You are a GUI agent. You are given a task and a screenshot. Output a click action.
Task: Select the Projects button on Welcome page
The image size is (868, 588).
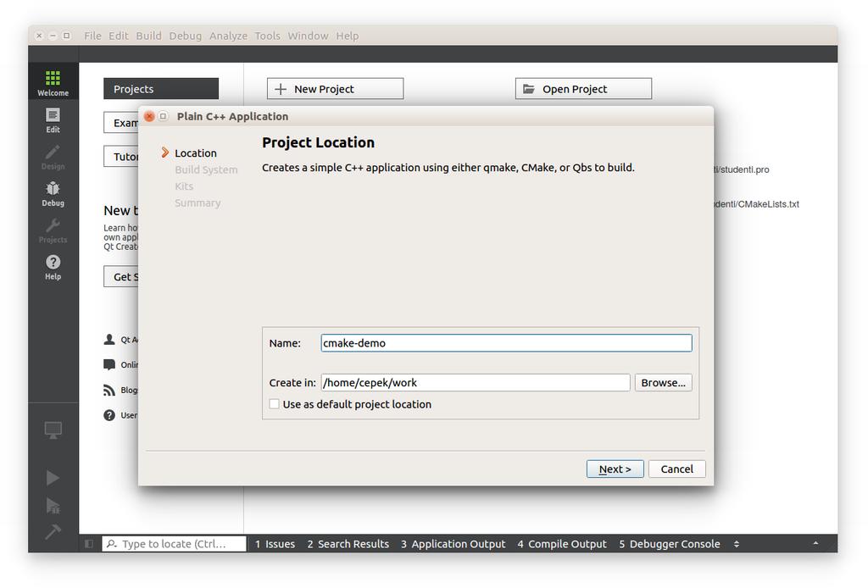tap(161, 88)
